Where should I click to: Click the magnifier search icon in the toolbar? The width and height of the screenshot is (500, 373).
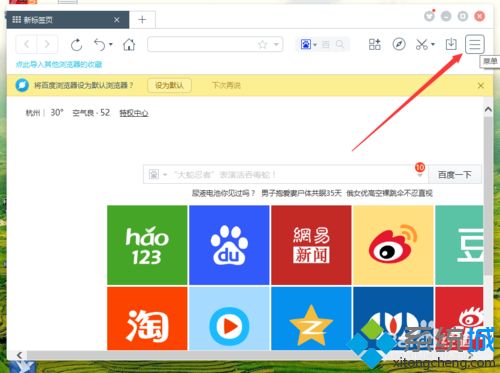click(x=340, y=44)
